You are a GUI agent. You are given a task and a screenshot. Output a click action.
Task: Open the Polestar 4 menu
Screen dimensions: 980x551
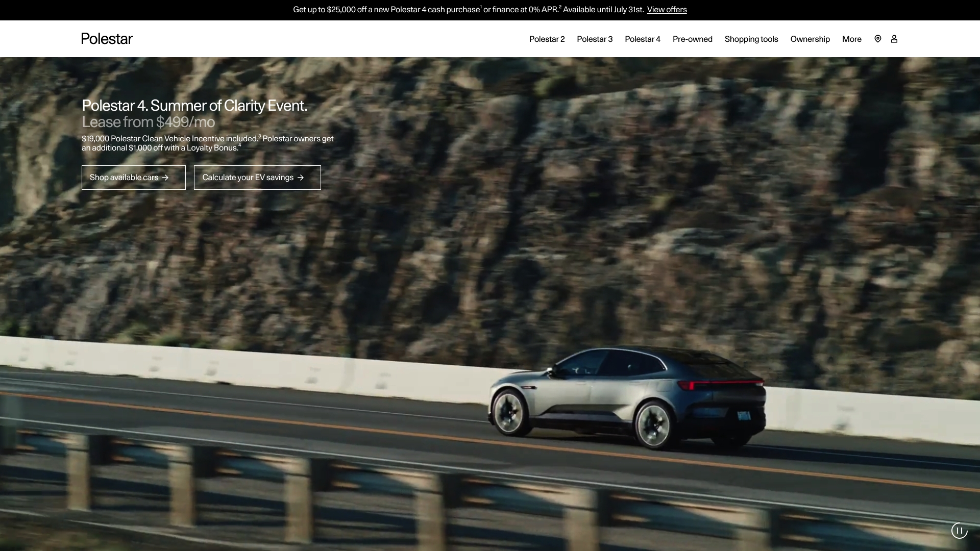[x=643, y=39]
